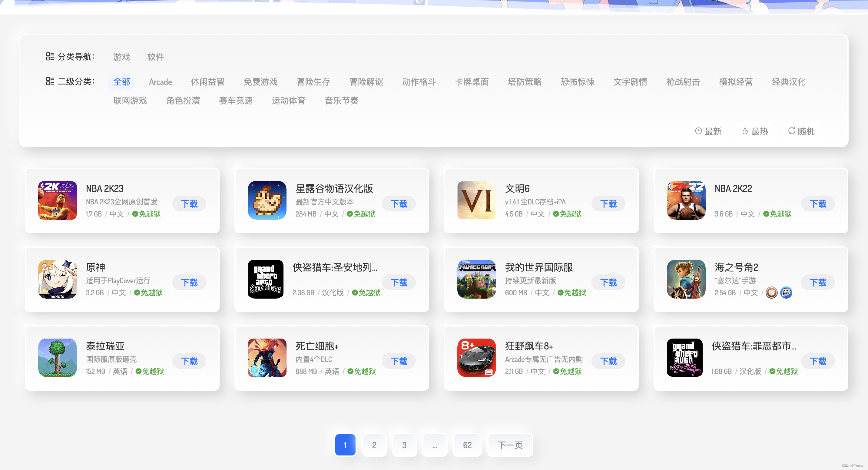Sort by 随机 refresh icon
This screenshot has width=868, height=470.
pyautogui.click(x=791, y=131)
